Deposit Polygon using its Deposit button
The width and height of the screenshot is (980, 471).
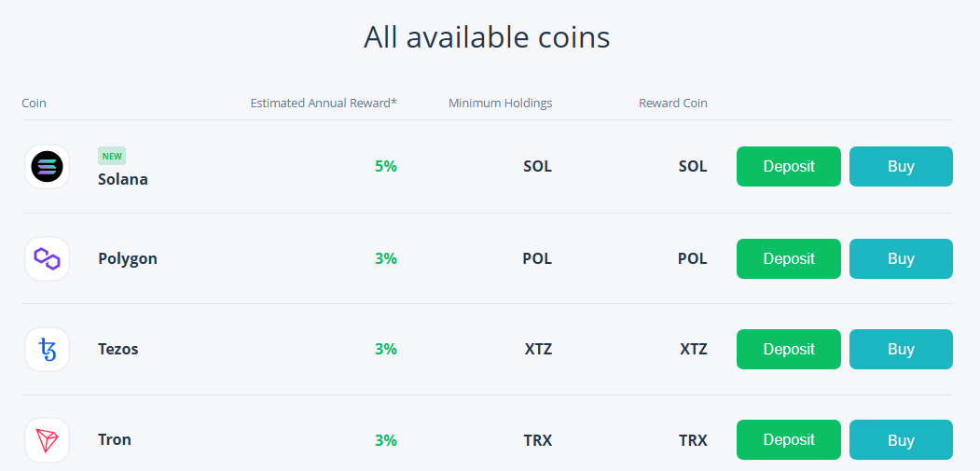point(788,258)
